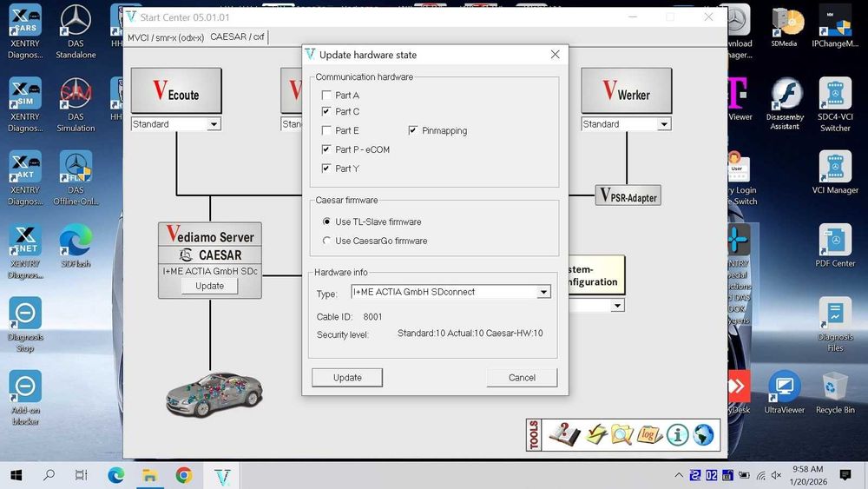Image resolution: width=868 pixels, height=489 pixels.
Task: Select Use TL-Slave firmware radio
Action: pyautogui.click(x=326, y=221)
